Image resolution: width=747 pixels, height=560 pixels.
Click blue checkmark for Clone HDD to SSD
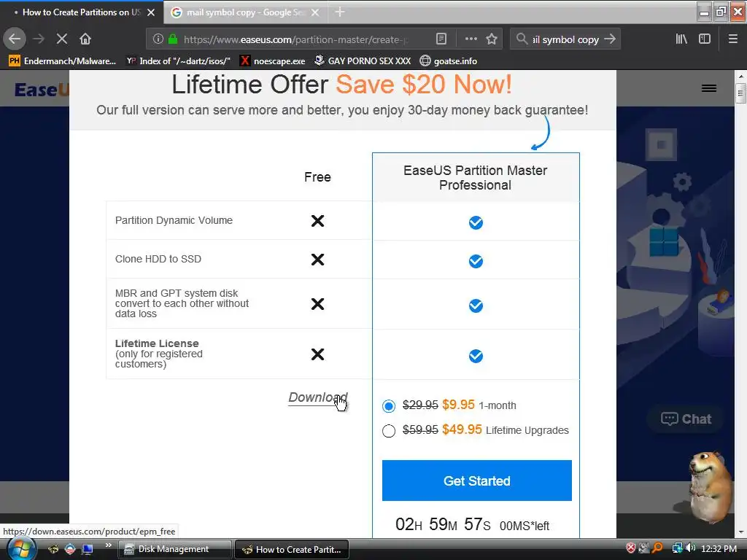coord(476,261)
